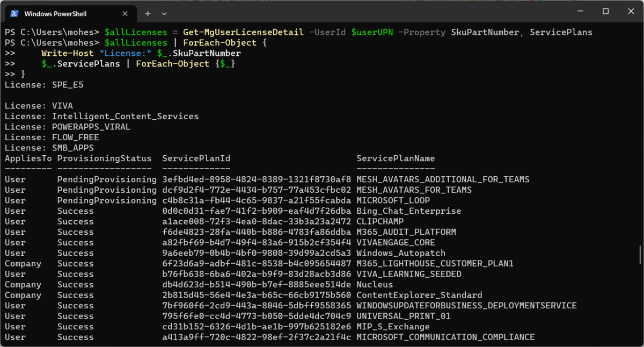The image size is (644, 347).
Task: Click the FLOW_FREE license line
Action: coord(52,138)
